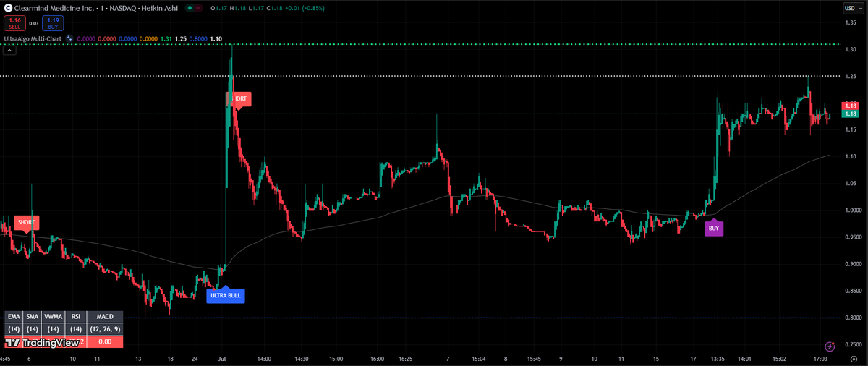
Task: Click the red 1.18 price tag on axis
Action: [x=852, y=106]
